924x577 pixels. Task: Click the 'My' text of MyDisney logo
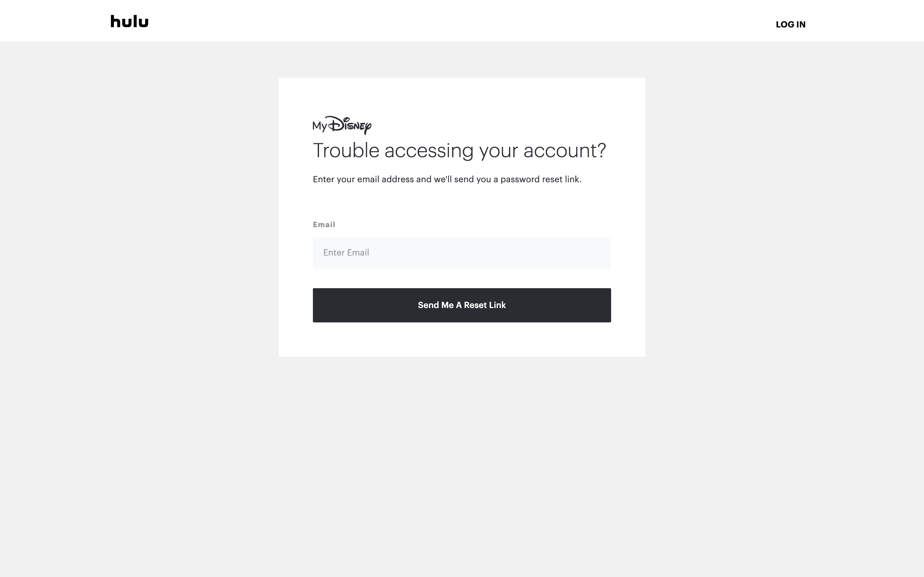click(x=320, y=126)
